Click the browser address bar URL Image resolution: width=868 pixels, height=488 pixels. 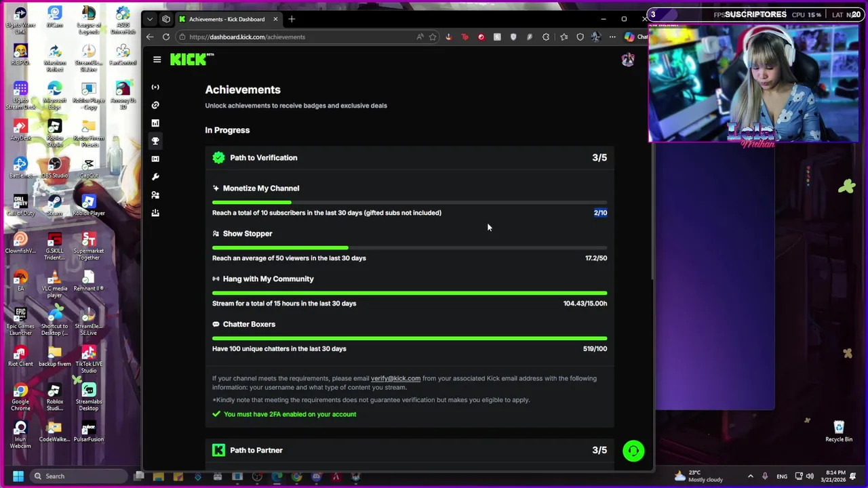[247, 37]
